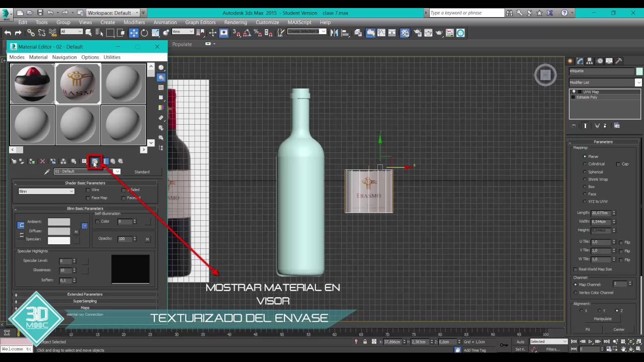Select the Cylindrical mapping radio
644x362 pixels.
(x=585, y=164)
